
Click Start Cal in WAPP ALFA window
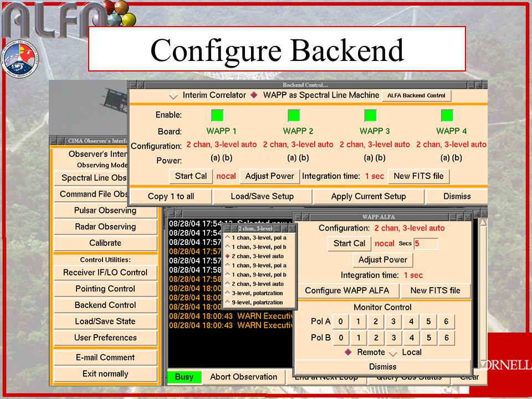tap(350, 244)
